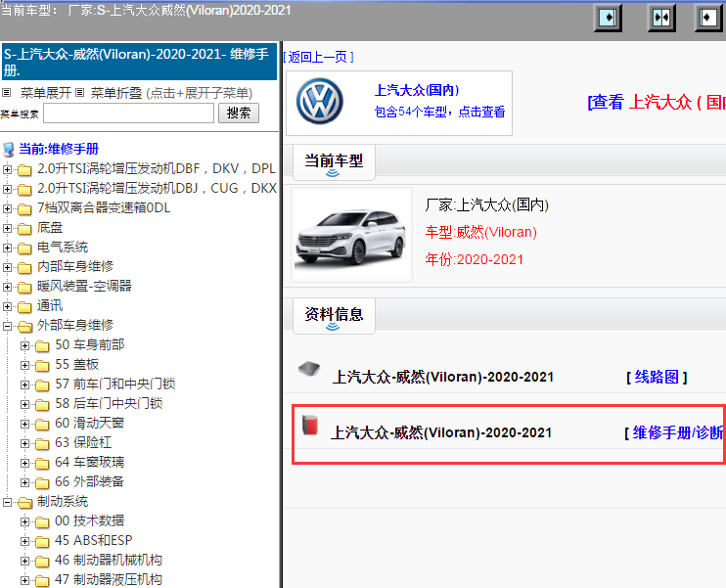
Task: Select 00 技术数据 tree item
Action: (90, 520)
